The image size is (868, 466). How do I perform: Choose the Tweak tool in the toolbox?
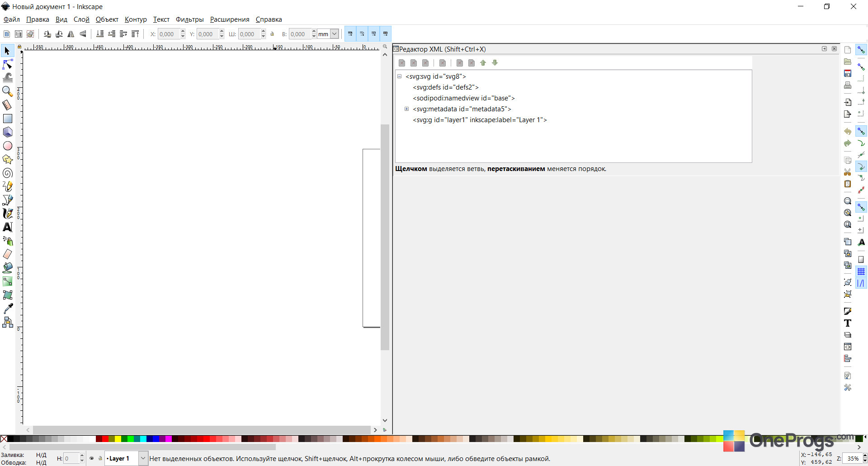point(8,78)
